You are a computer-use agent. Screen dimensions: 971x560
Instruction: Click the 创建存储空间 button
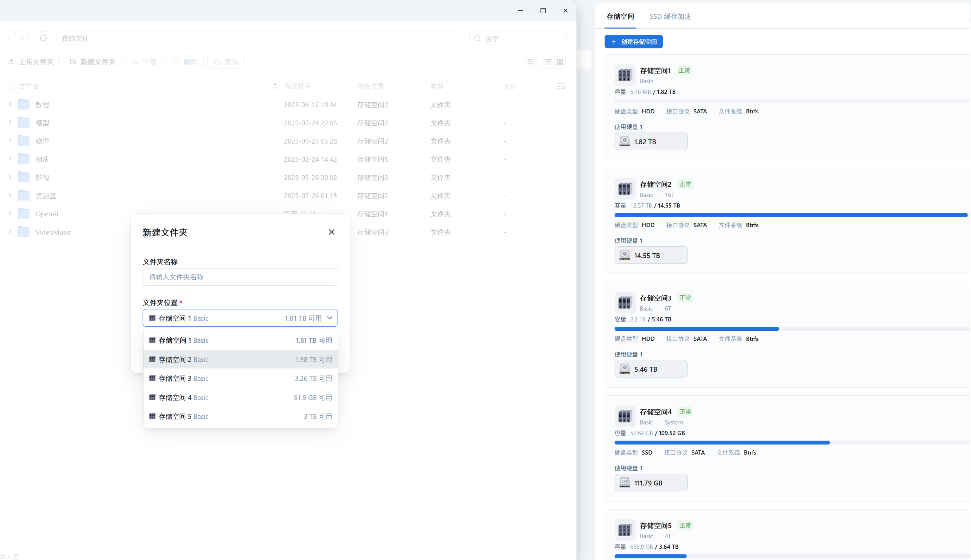(633, 42)
